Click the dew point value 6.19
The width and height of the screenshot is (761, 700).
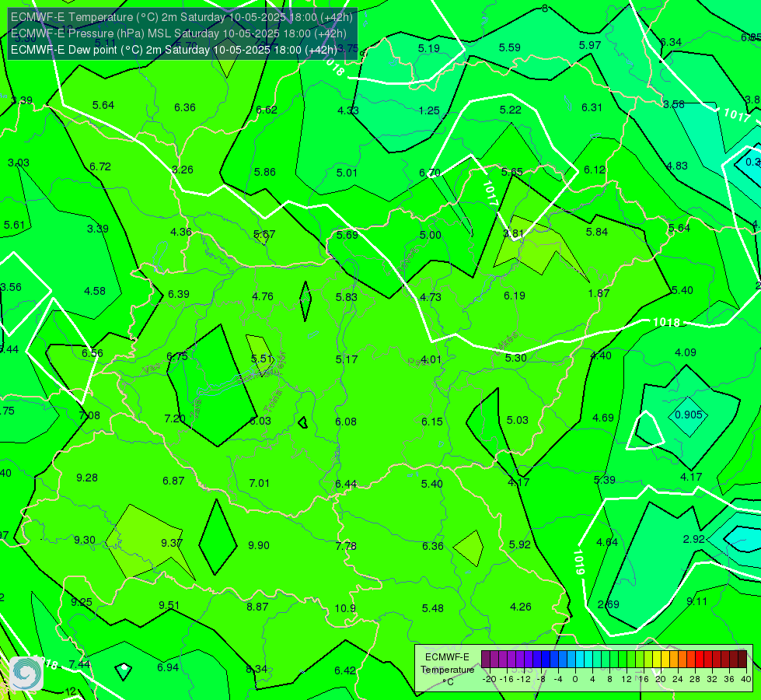pos(515,296)
